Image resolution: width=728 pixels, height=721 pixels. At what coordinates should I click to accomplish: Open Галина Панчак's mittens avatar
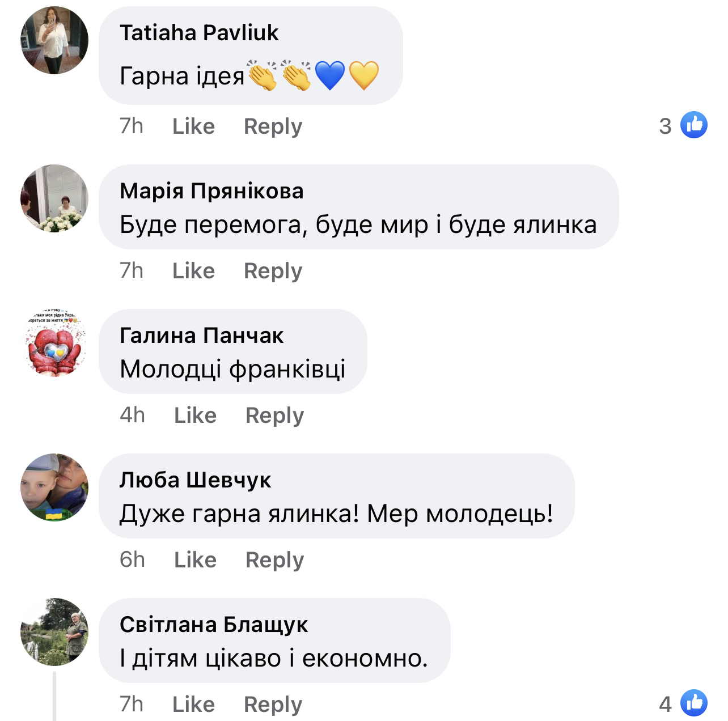pos(54,343)
